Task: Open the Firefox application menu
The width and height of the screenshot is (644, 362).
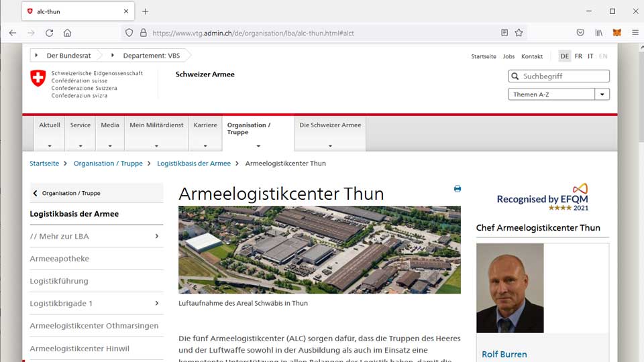Action: pos(635,32)
